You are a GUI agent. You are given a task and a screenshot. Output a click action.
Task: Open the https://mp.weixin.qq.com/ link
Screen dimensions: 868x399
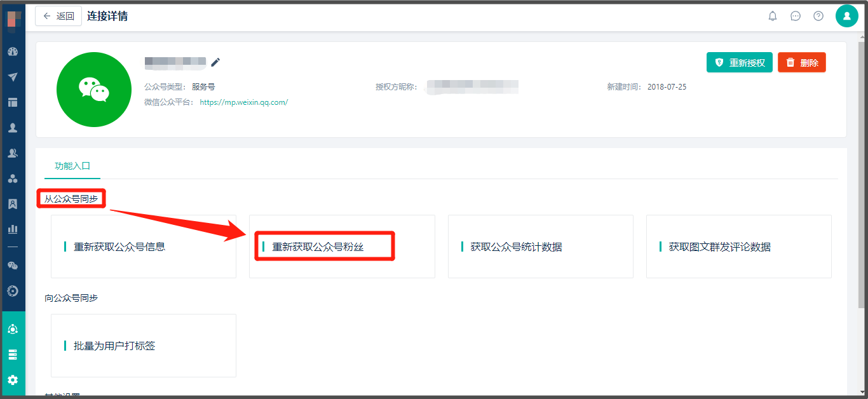click(x=244, y=102)
